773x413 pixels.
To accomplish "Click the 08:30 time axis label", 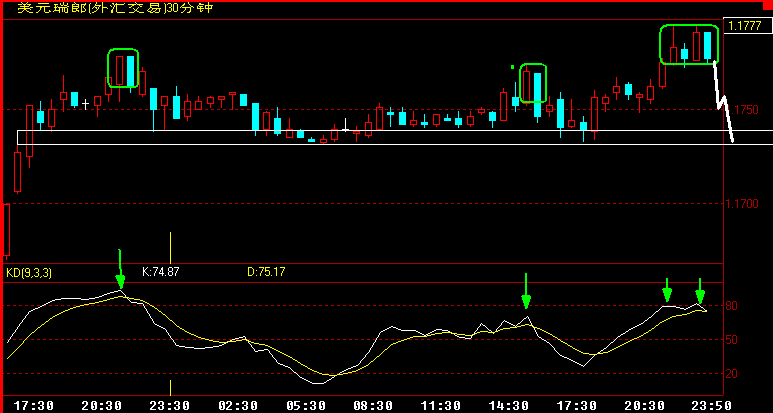I will pyautogui.click(x=373, y=406).
